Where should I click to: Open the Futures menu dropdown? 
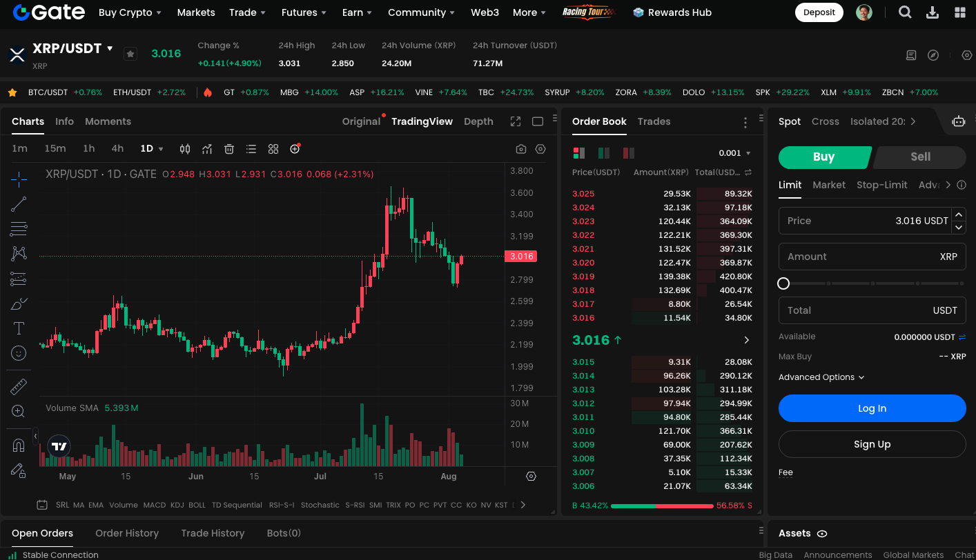pyautogui.click(x=304, y=12)
